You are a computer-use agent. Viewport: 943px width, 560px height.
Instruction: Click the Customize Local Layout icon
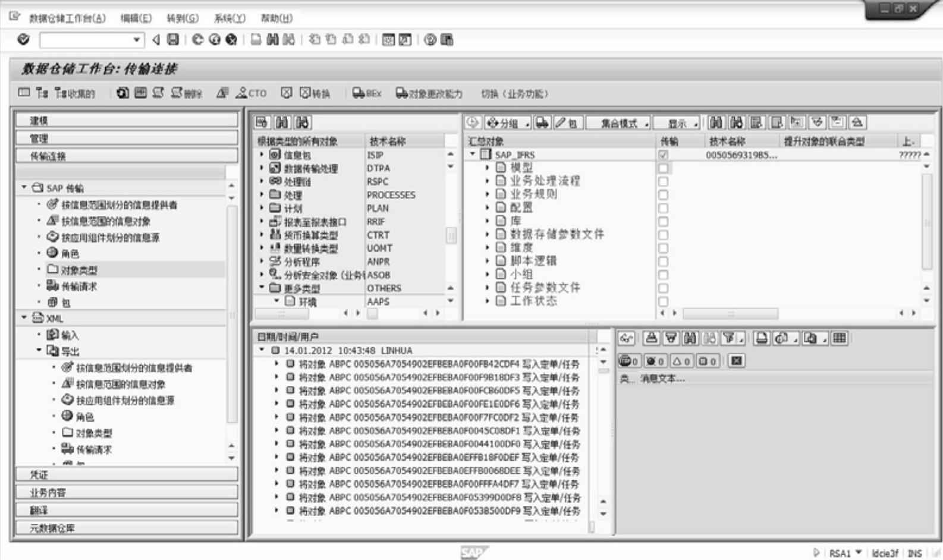point(447,39)
